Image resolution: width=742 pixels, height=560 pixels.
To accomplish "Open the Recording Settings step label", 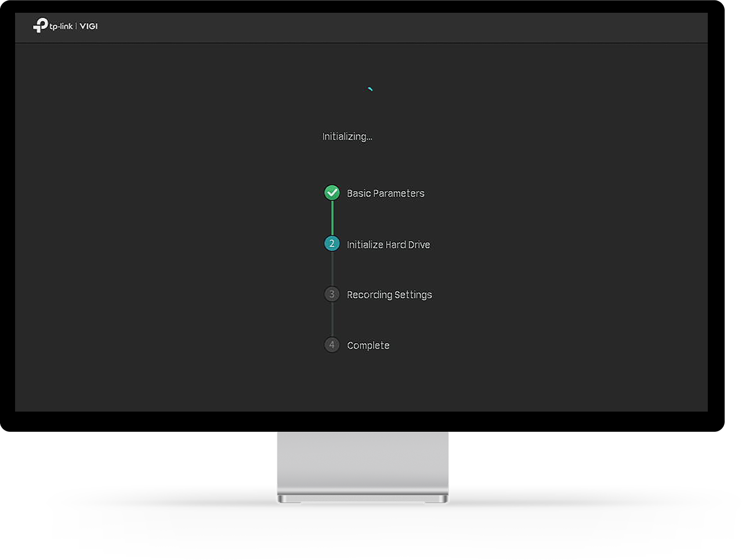I will (389, 295).
